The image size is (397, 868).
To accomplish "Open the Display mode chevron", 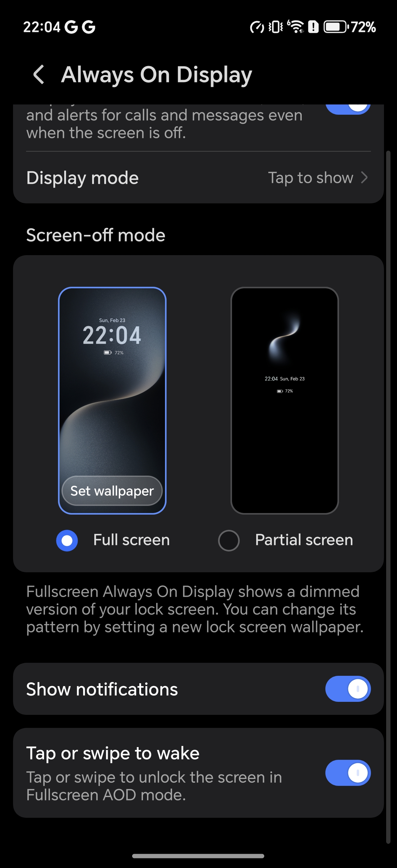I will (364, 177).
